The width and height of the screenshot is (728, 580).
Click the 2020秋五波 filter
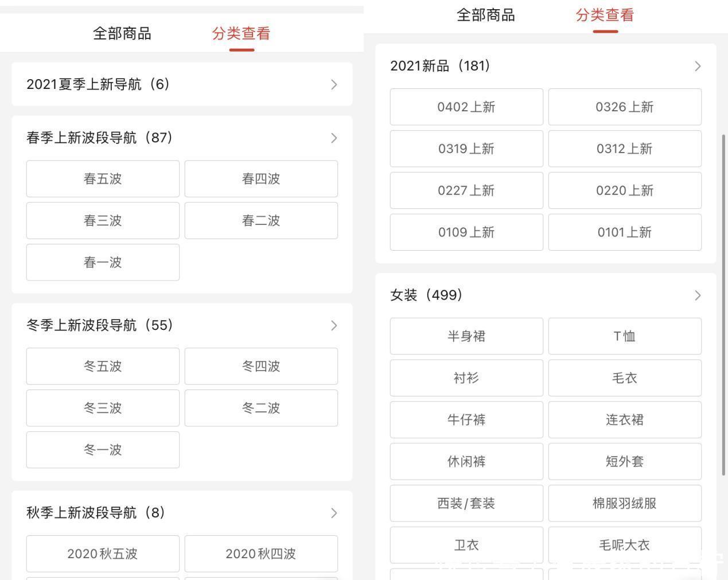(x=102, y=554)
